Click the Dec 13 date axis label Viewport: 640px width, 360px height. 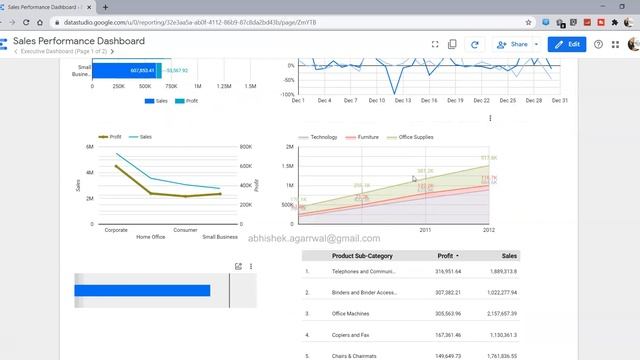[403, 100]
